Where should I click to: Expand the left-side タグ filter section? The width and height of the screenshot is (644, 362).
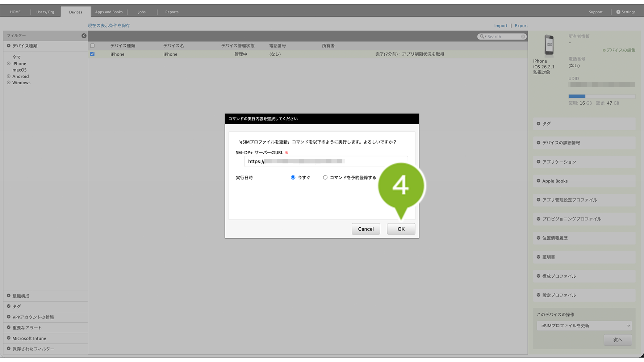point(9,306)
